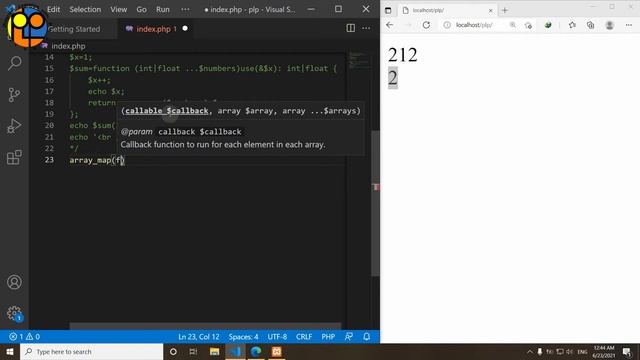Open Task View on taskbar
This screenshot has width=640, height=360.
193,351
